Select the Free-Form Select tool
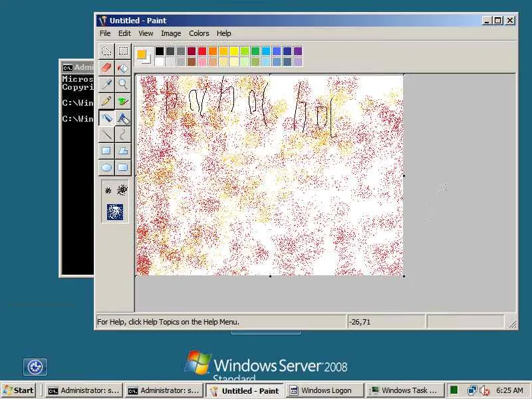This screenshot has width=532, height=399. (x=106, y=51)
